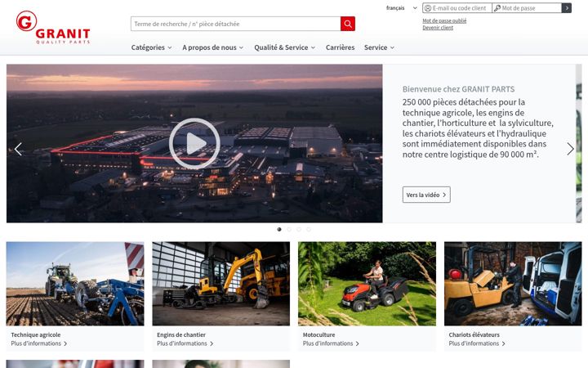This screenshot has height=368, width=588.
Task: Click the Bienvenue chez GRANIT PARTS heading
Action: point(458,89)
